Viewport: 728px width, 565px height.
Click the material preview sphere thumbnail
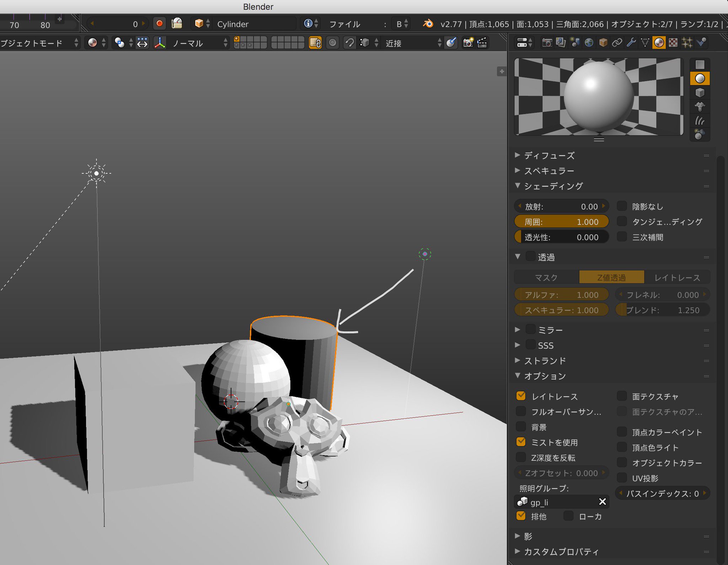[x=599, y=97]
